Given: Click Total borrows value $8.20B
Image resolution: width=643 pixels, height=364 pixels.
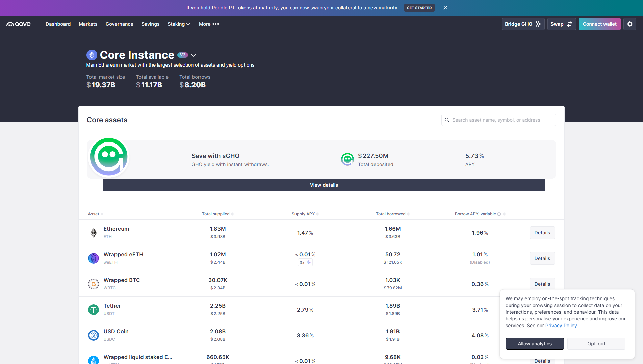Looking at the screenshot, I should pyautogui.click(x=192, y=85).
